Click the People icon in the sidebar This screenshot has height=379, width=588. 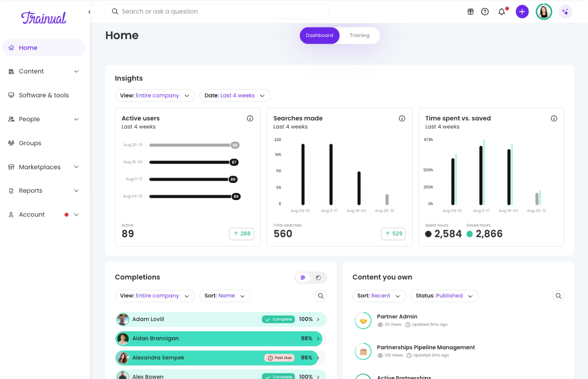click(x=11, y=119)
